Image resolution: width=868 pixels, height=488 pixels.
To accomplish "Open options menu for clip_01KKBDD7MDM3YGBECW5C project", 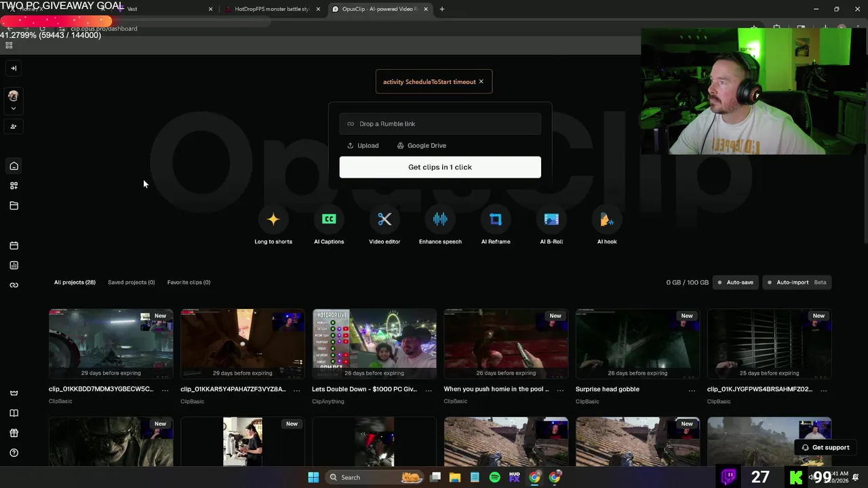I will [x=165, y=390].
